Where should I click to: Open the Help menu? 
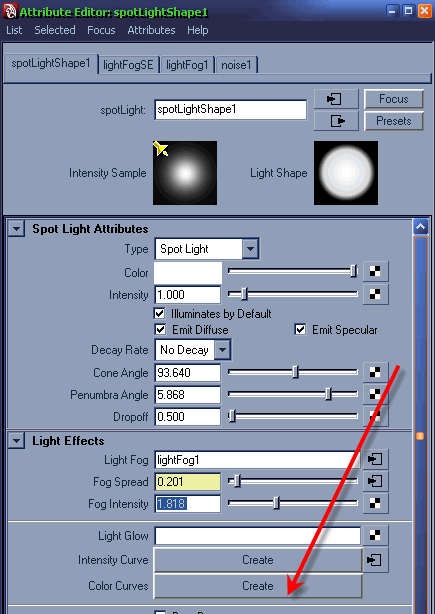click(197, 30)
